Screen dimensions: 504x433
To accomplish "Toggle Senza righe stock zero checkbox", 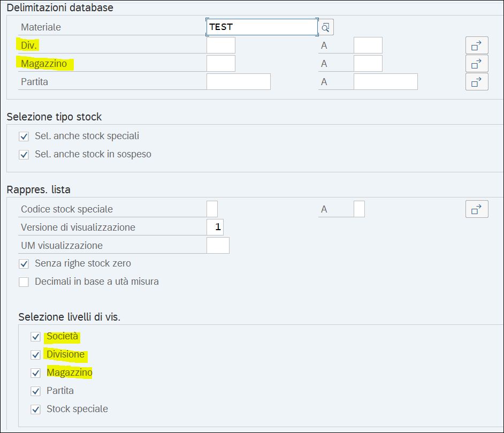I will [24, 264].
